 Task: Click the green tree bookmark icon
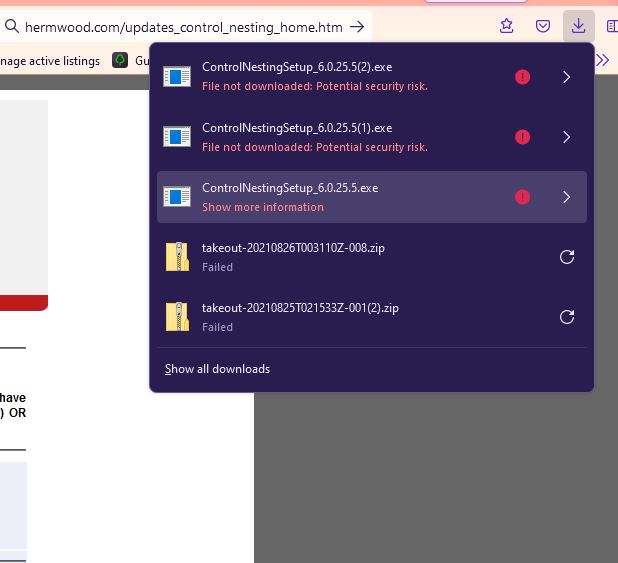[x=120, y=60]
